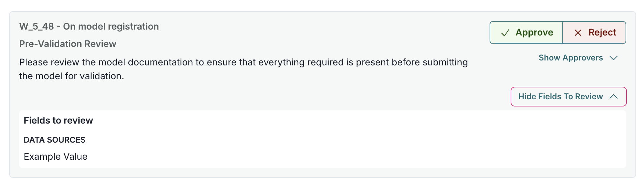Select the "Example Value" field value

(x=56, y=157)
